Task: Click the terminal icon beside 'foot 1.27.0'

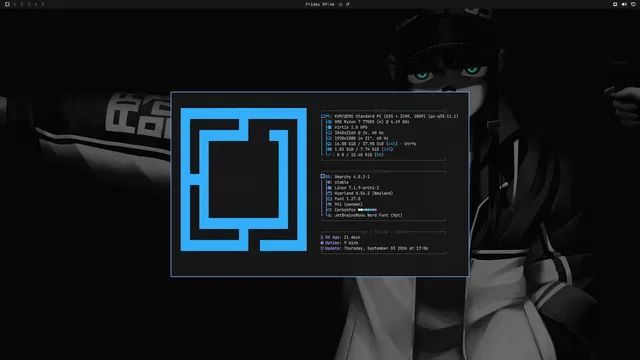Action: click(x=329, y=199)
